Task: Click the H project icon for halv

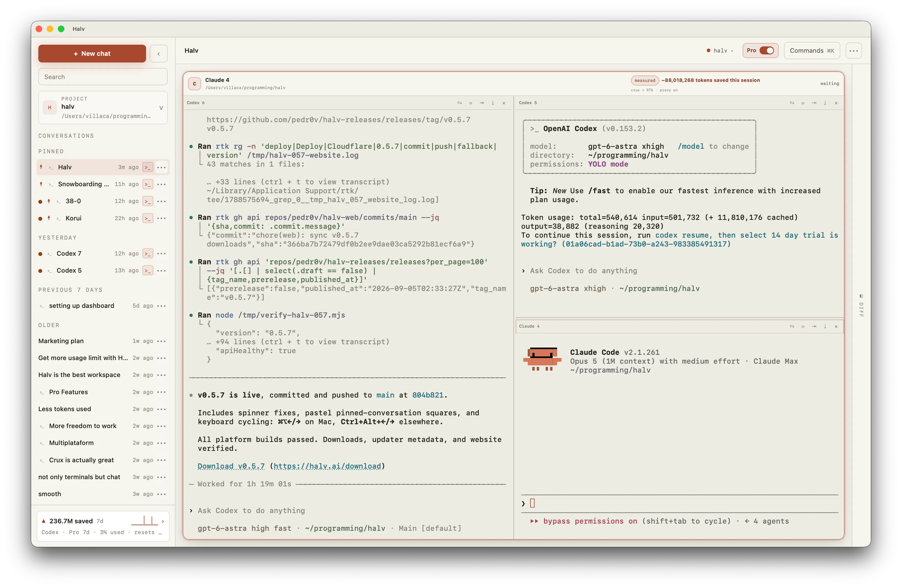Action: [50, 108]
